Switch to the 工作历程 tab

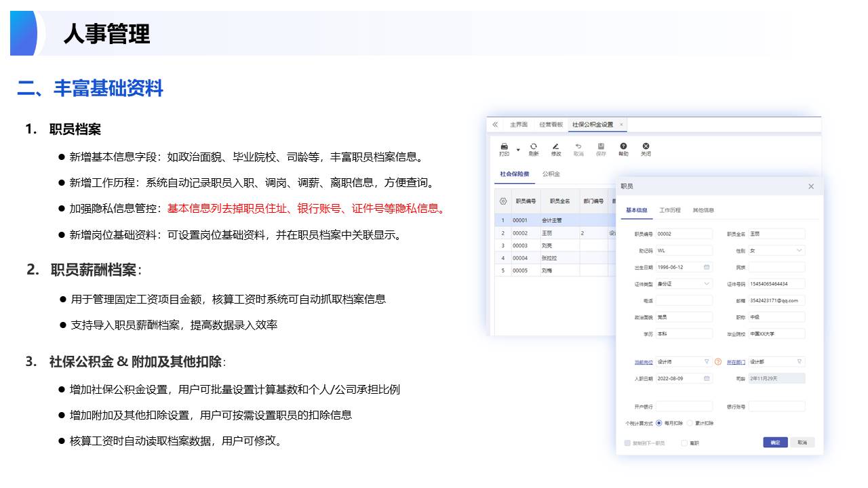[669, 210]
